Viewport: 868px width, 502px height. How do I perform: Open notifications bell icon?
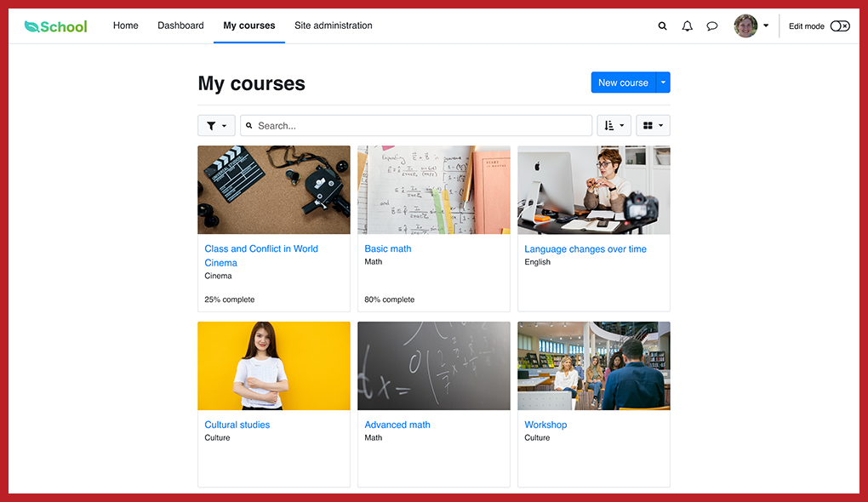click(687, 26)
